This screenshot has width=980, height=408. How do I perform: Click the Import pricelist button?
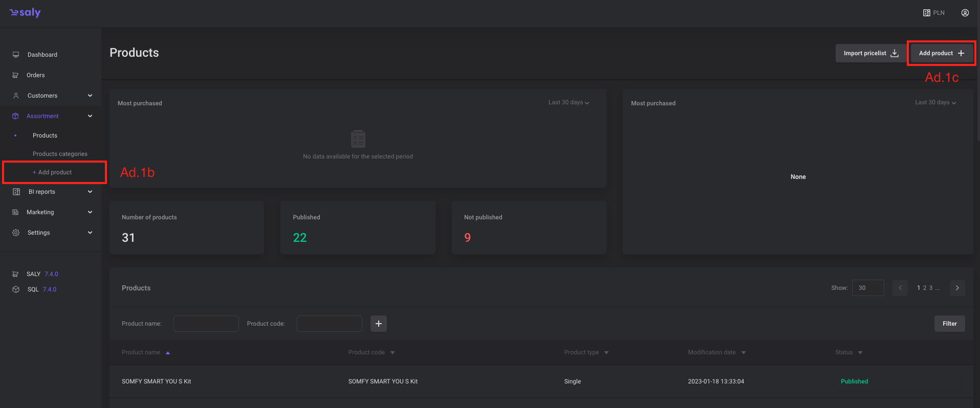click(870, 53)
